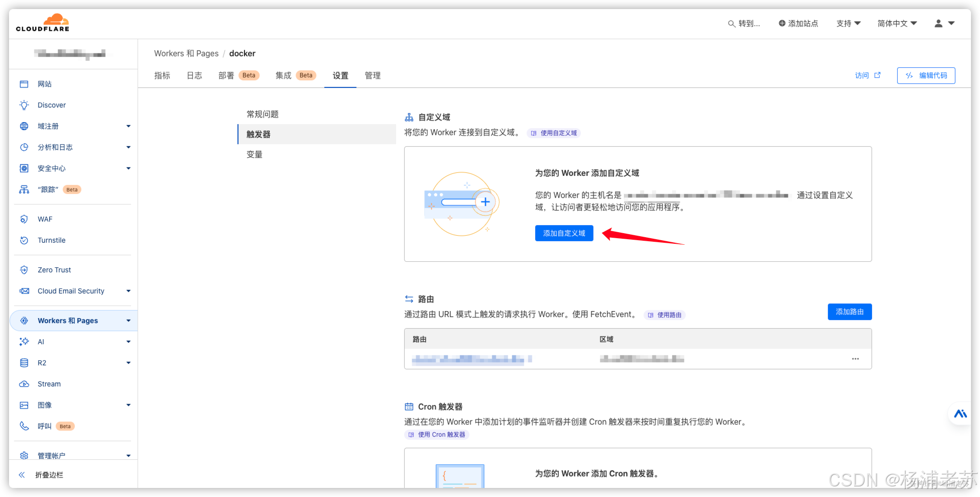Click the Zero Trust icon
The width and height of the screenshot is (980, 497).
[x=24, y=270]
